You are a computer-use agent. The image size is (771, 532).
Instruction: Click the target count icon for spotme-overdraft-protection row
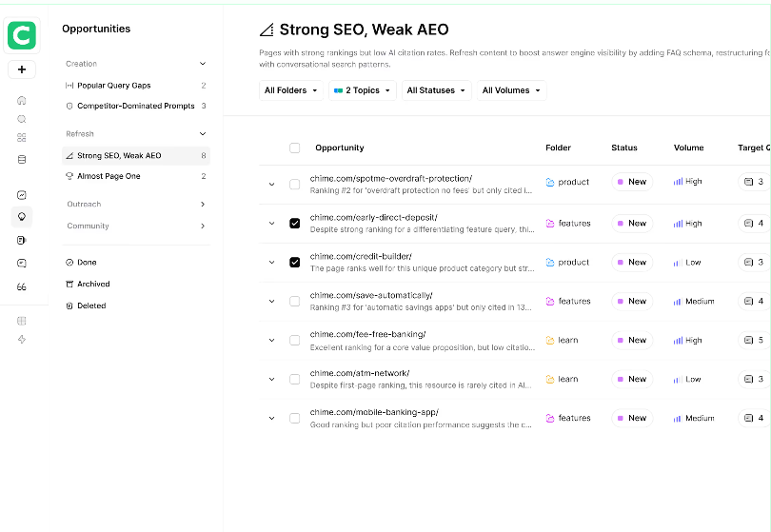[749, 182]
